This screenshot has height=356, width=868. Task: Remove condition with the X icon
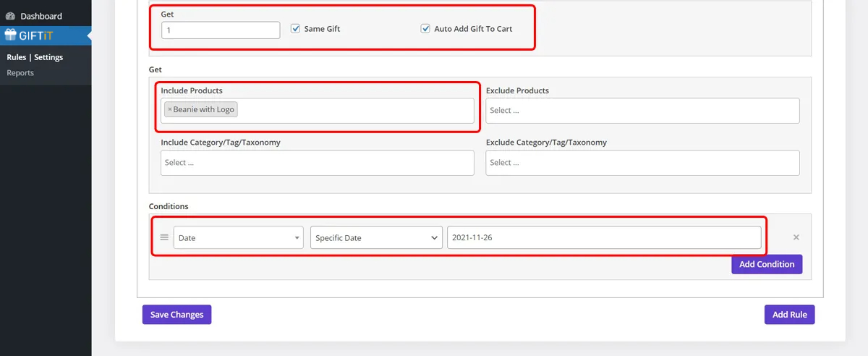796,237
